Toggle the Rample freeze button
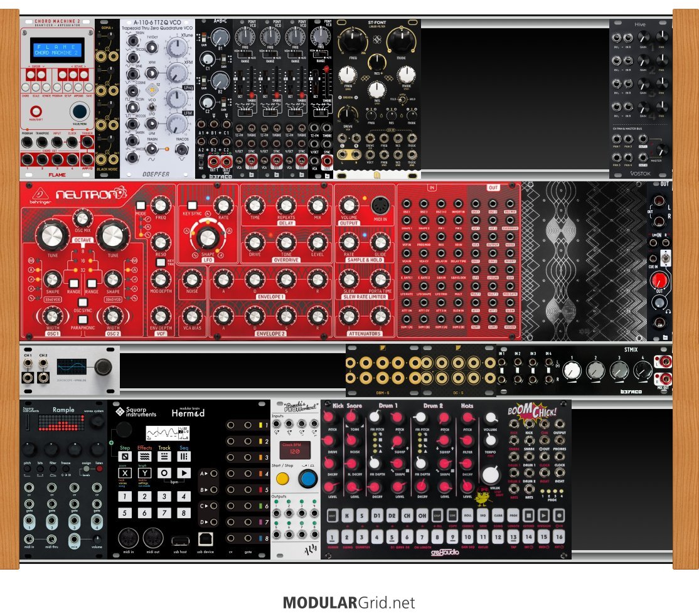Viewport: 699px width, 616px height. (x=65, y=469)
